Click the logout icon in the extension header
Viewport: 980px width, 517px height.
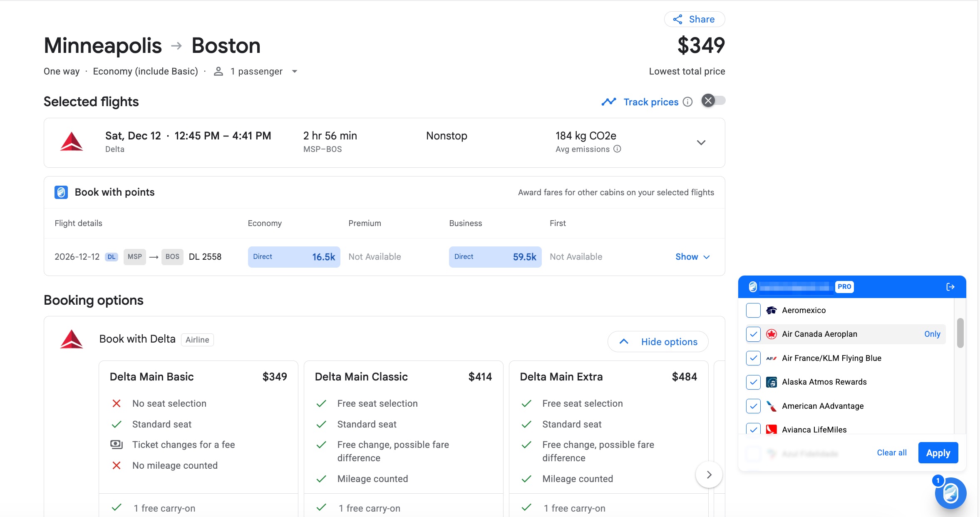pyautogui.click(x=950, y=287)
